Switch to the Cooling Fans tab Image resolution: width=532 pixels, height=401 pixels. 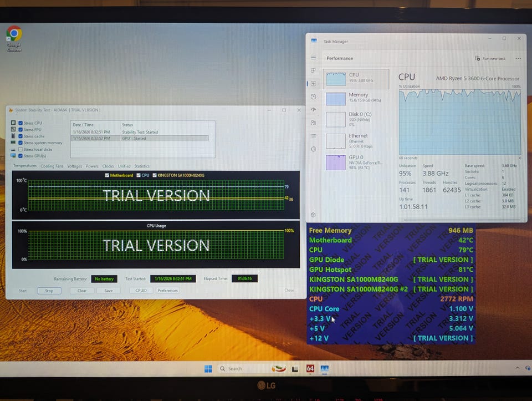click(x=52, y=166)
